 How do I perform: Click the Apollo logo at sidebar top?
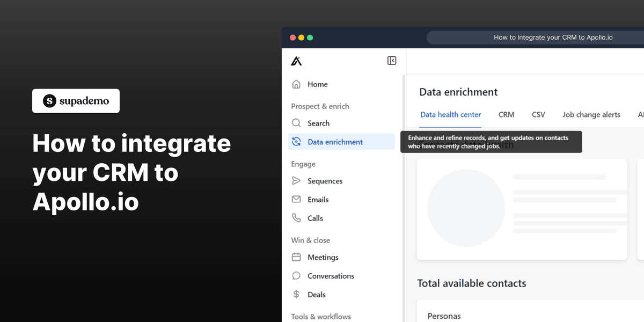tap(296, 61)
